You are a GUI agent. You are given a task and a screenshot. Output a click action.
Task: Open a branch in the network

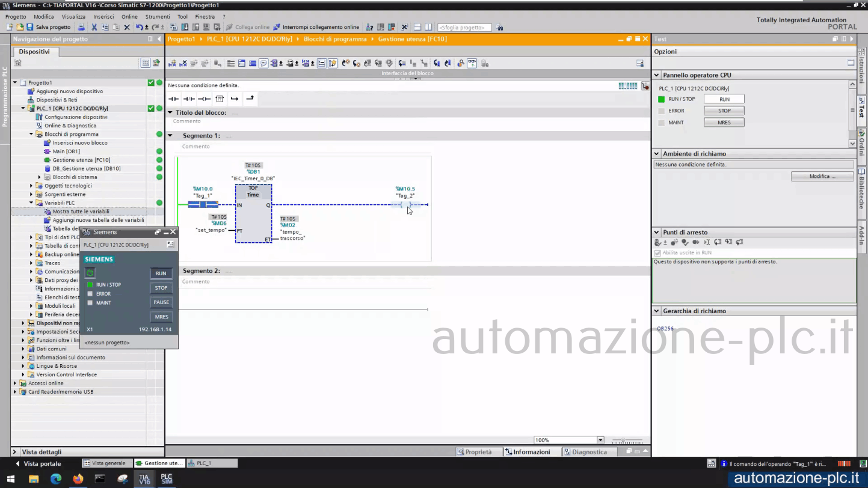(x=235, y=99)
